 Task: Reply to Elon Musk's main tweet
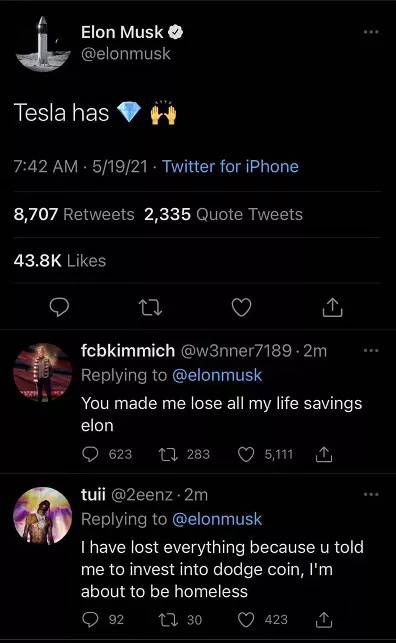tap(59, 308)
